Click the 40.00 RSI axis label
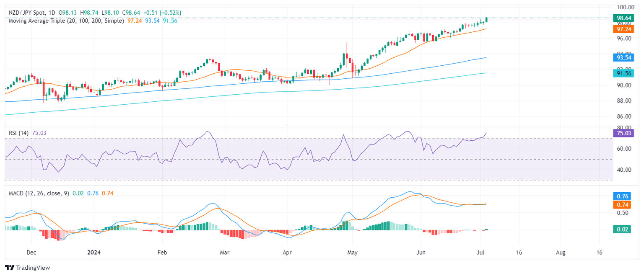The width and height of the screenshot is (644, 276). (x=624, y=170)
